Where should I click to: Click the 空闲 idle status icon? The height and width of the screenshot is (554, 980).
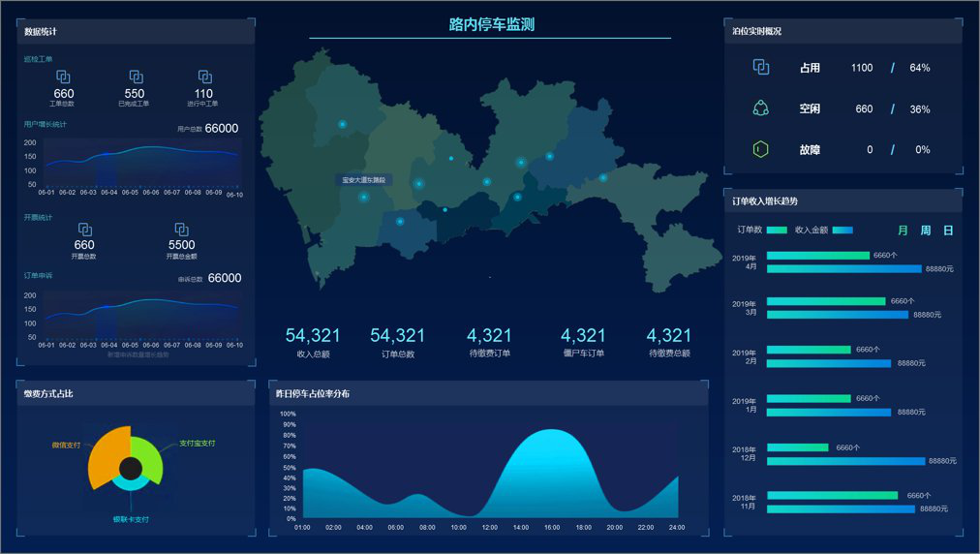(761, 108)
